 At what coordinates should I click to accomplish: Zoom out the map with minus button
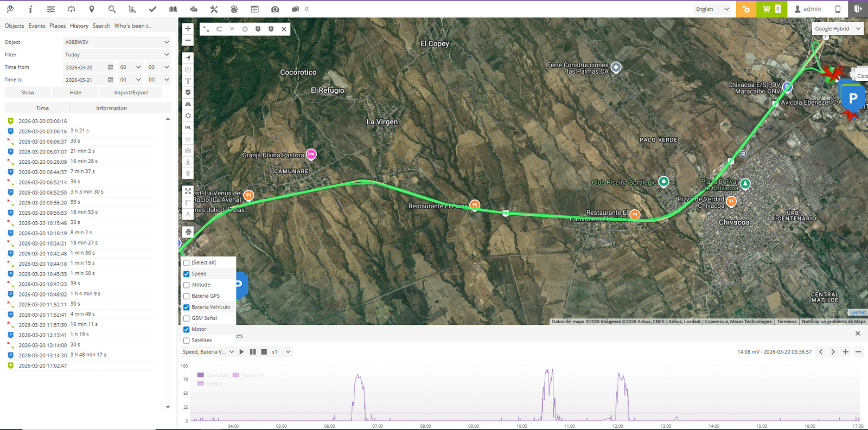click(188, 41)
